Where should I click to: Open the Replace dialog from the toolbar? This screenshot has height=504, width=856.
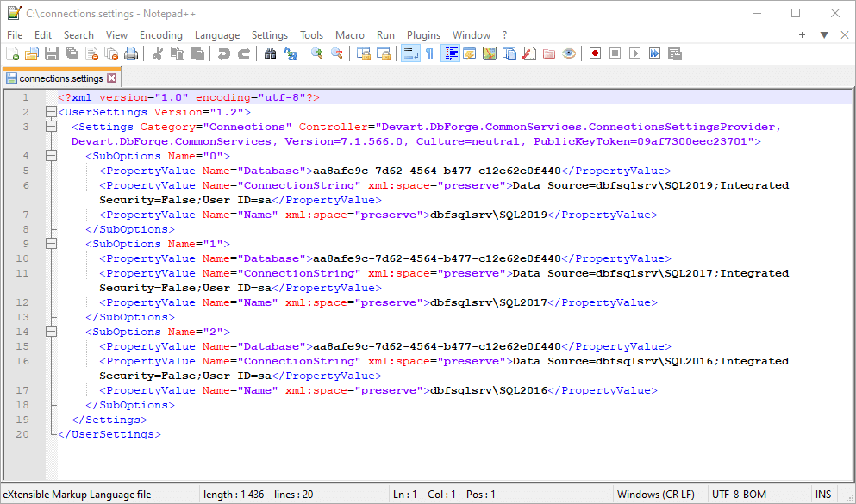pyautogui.click(x=290, y=53)
